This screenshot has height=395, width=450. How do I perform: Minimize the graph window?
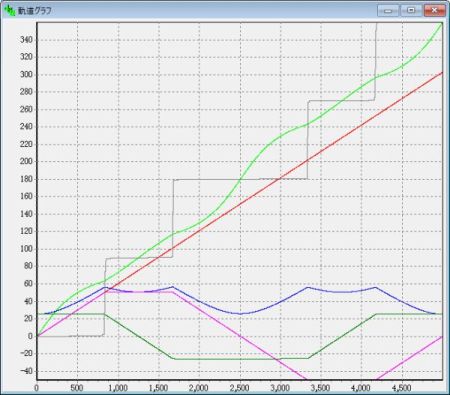pos(388,10)
